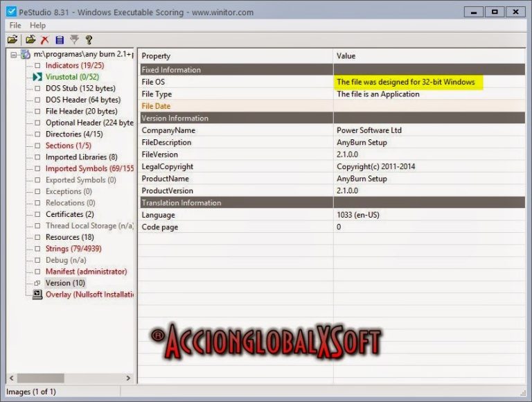
Task: Click the 'Power Software Ltd' value
Action: tap(369, 130)
